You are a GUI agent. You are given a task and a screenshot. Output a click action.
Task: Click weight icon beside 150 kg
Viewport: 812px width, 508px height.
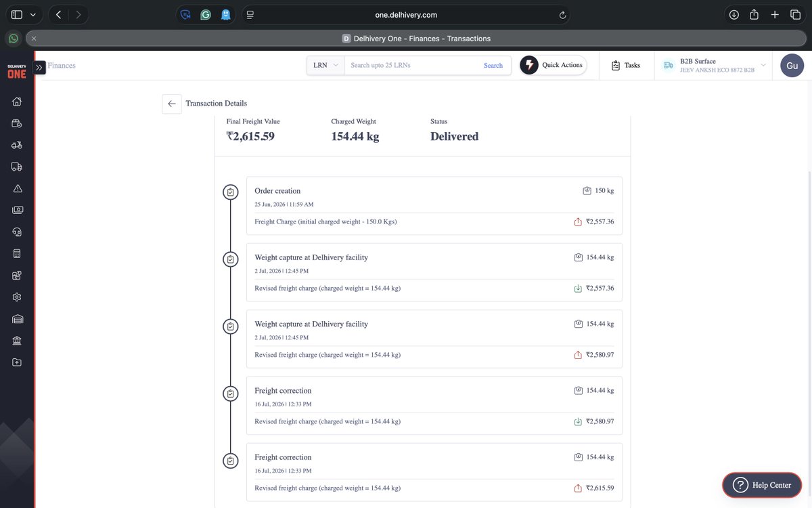pyautogui.click(x=587, y=191)
